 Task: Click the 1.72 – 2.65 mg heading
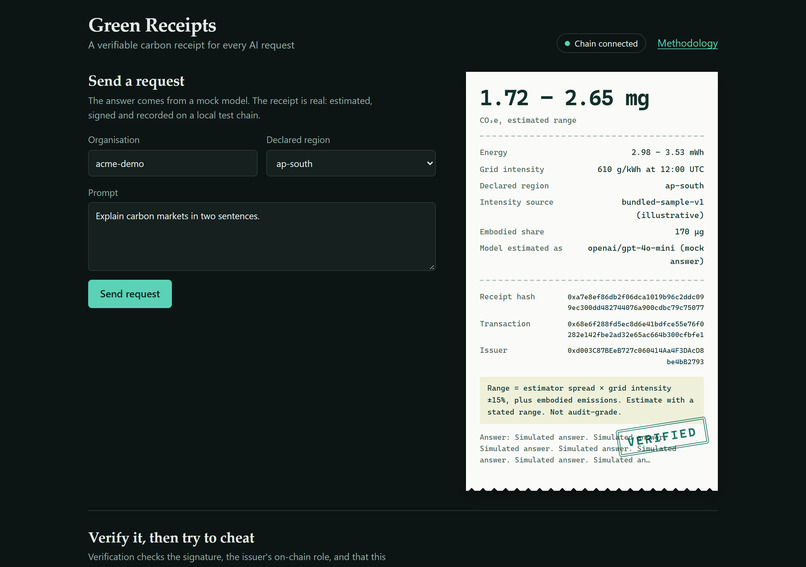[x=564, y=98]
